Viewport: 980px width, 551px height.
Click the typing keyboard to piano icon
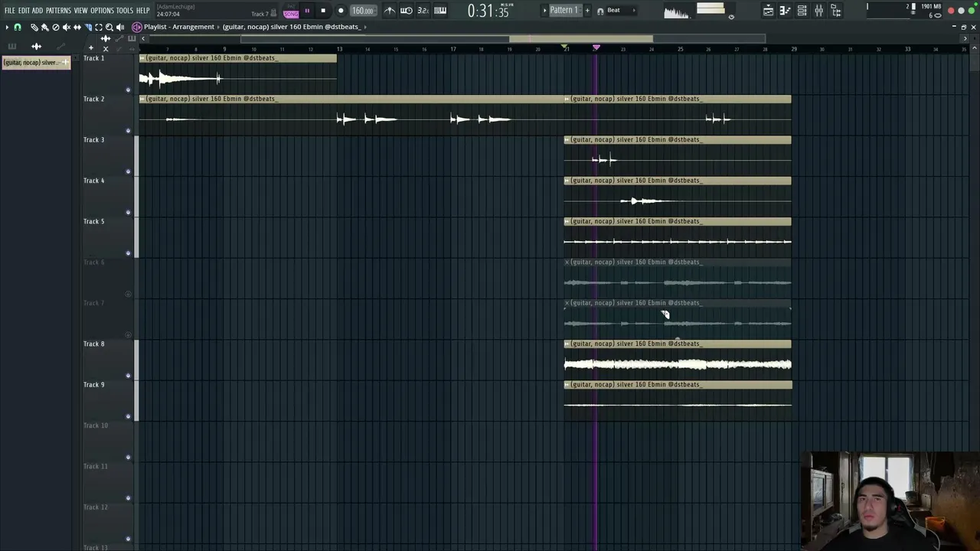(440, 10)
